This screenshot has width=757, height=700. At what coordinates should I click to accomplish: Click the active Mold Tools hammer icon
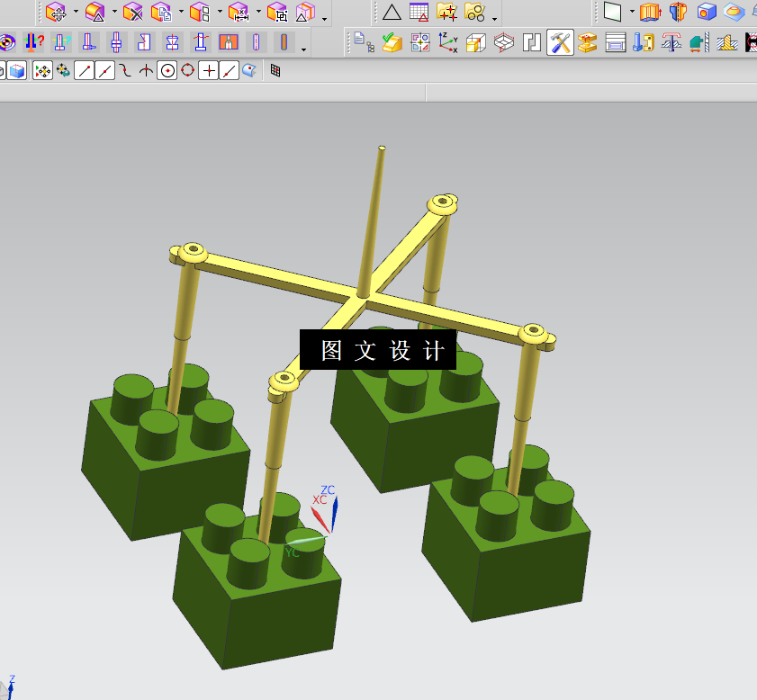(x=560, y=42)
